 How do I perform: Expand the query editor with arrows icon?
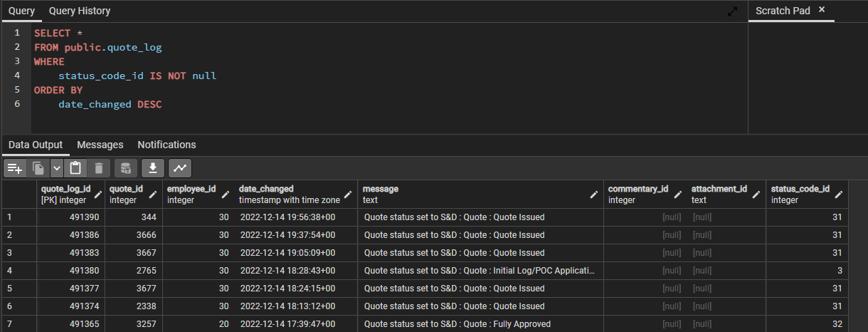tap(733, 11)
